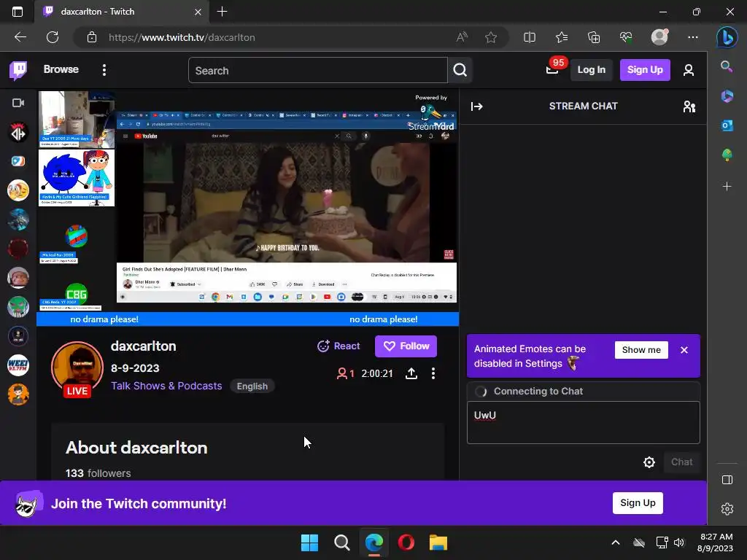Add this page to favorites star

click(491, 37)
